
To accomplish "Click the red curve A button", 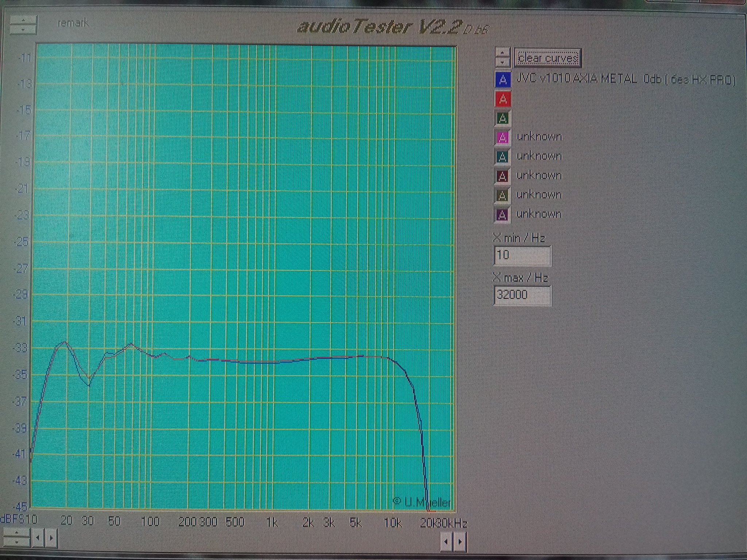I will tap(503, 99).
